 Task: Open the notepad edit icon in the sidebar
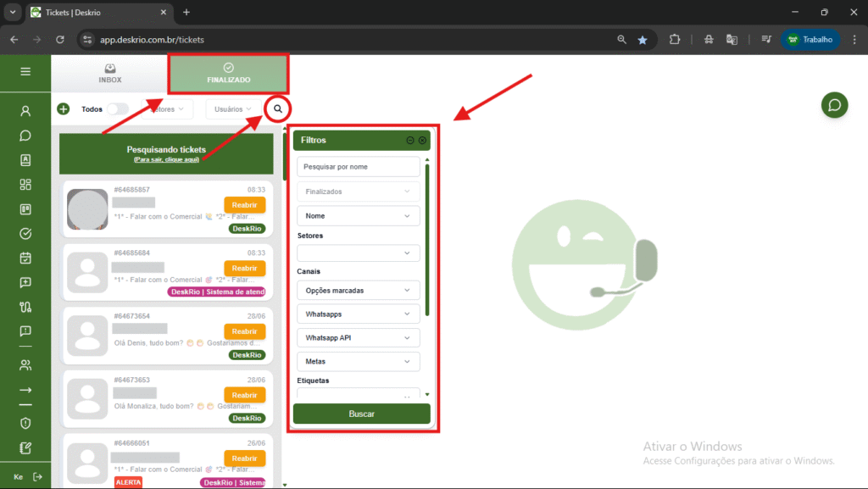pyautogui.click(x=25, y=447)
